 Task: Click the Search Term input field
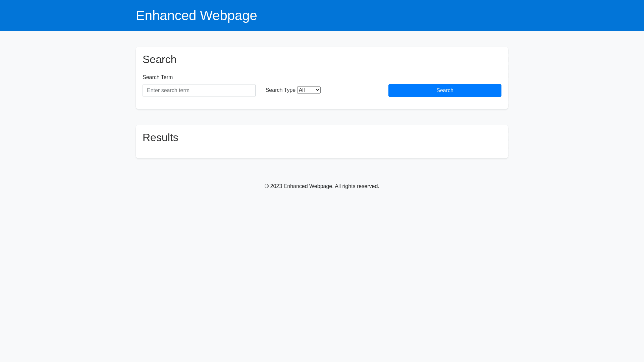click(199, 90)
